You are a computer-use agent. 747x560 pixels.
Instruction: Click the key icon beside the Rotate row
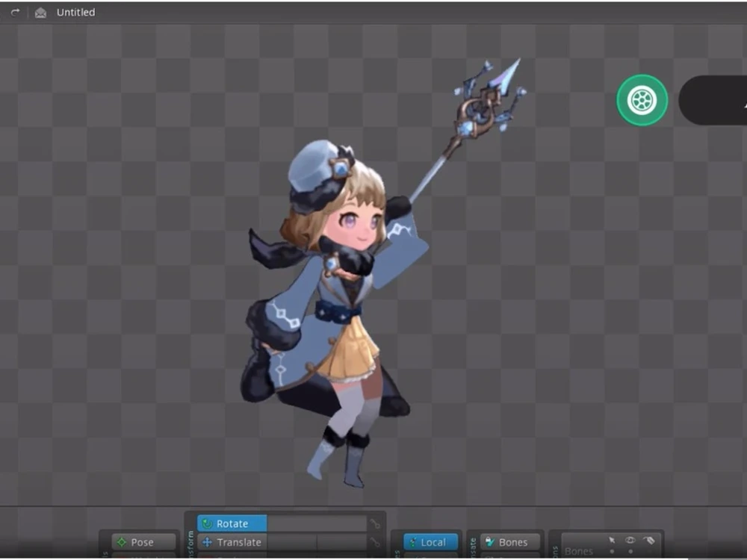tap(376, 524)
